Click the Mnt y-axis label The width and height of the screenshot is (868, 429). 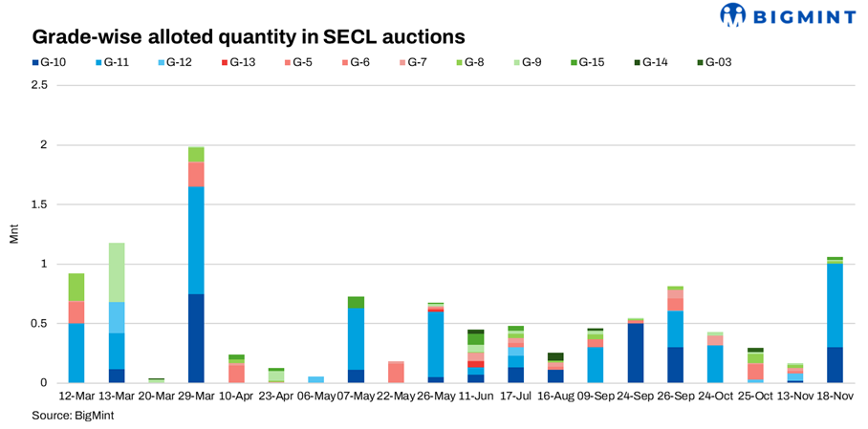[x=13, y=234]
